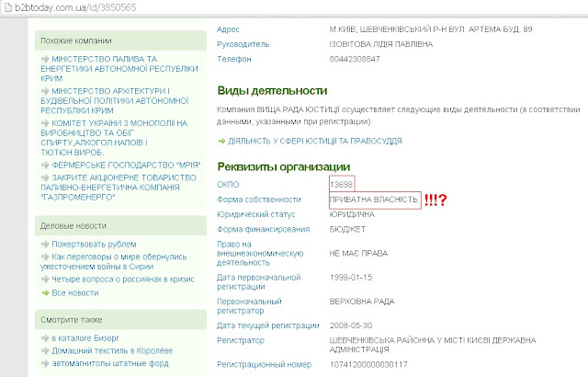Click the b2btoday.com.ua URL in address bar
This screenshot has width=588, height=377.
coord(75,7)
